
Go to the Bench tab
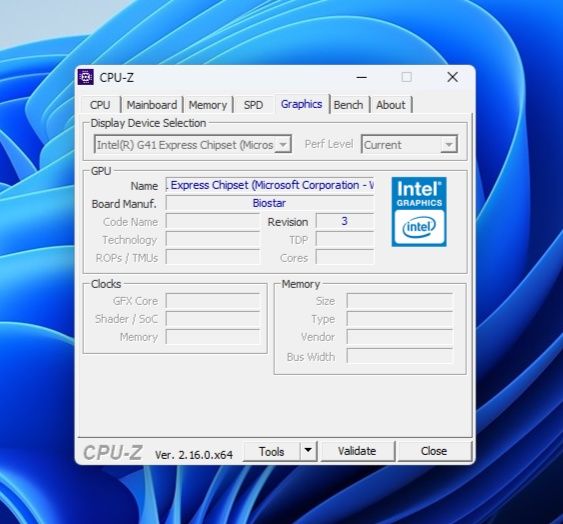coord(348,105)
